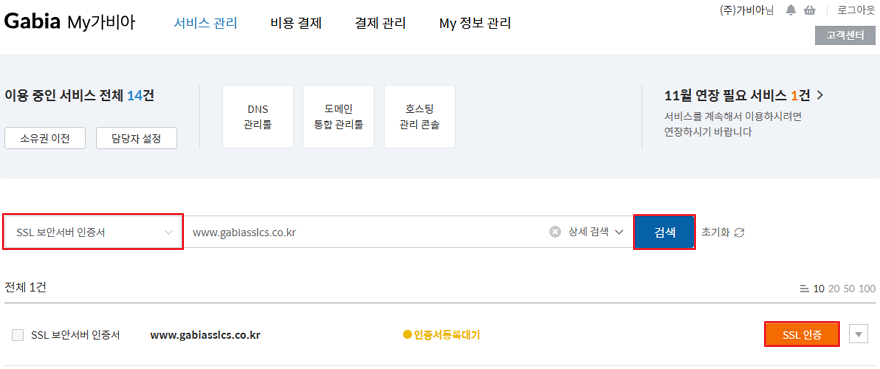
Task: Click the orange SSL 인증 button
Action: tap(802, 335)
